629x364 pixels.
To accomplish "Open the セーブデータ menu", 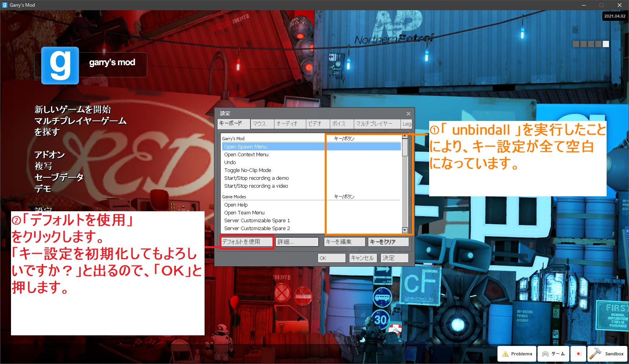I will pyautogui.click(x=59, y=177).
